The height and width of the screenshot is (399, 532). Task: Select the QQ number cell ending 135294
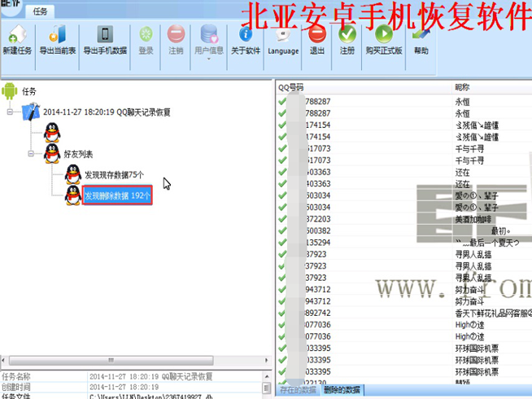pyautogui.click(x=317, y=243)
